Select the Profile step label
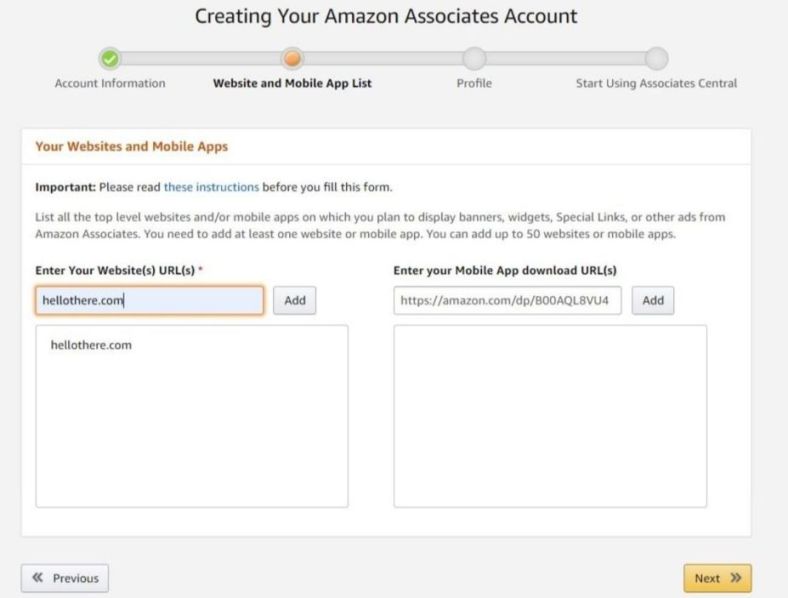The width and height of the screenshot is (788, 598). [474, 83]
